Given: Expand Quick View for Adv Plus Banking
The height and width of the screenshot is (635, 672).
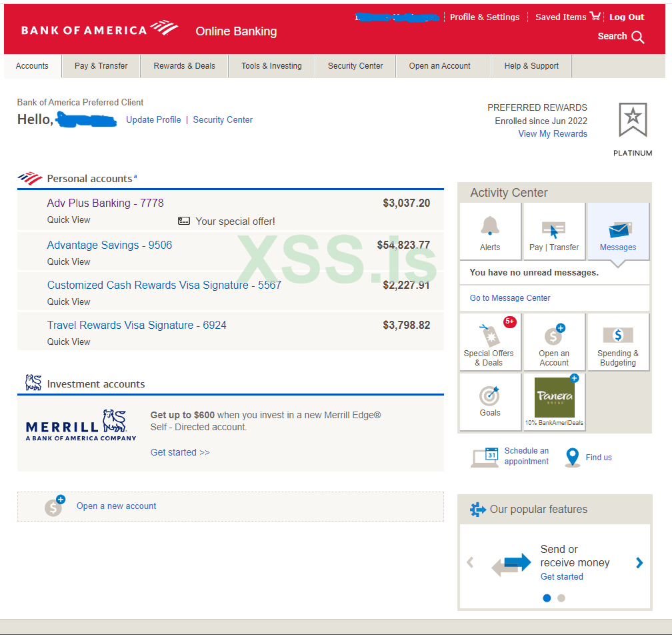Looking at the screenshot, I should (69, 219).
